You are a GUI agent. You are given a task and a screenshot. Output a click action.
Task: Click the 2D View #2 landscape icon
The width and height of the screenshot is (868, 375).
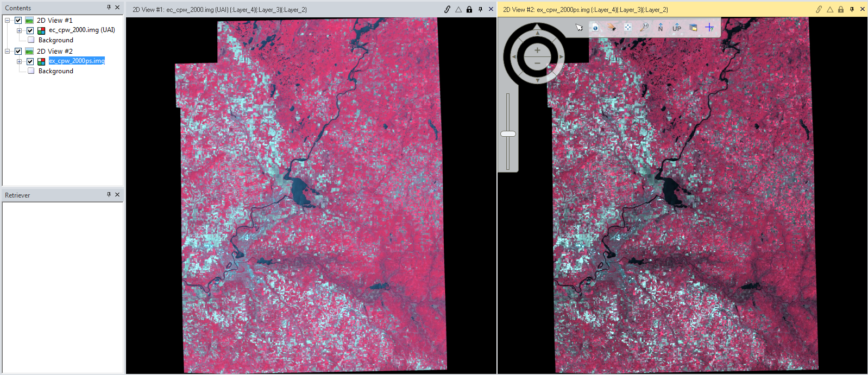click(29, 51)
